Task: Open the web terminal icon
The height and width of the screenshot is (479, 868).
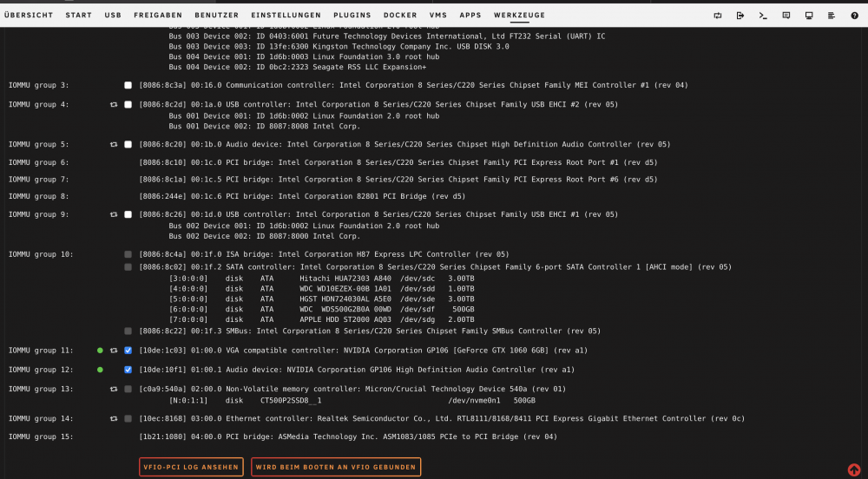Action: coord(763,16)
